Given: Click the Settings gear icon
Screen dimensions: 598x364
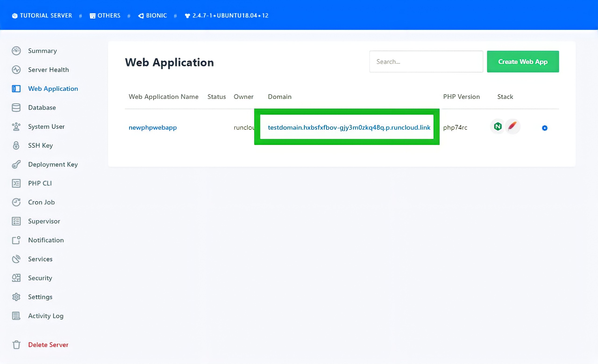Looking at the screenshot, I should click(16, 297).
